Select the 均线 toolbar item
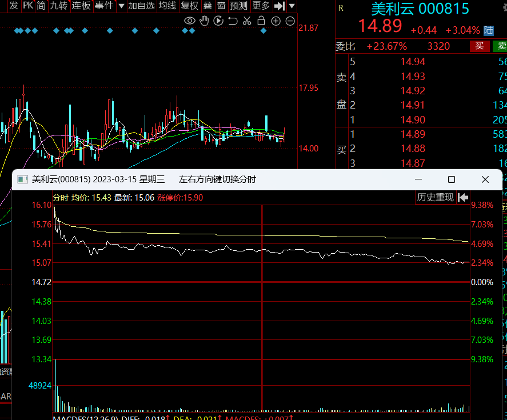This screenshot has width=507, height=420. click(x=167, y=6)
